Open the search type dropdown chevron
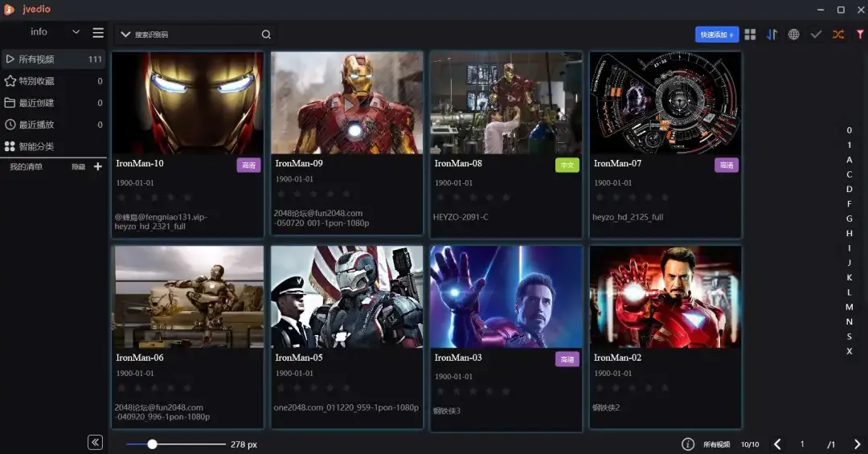 (125, 35)
